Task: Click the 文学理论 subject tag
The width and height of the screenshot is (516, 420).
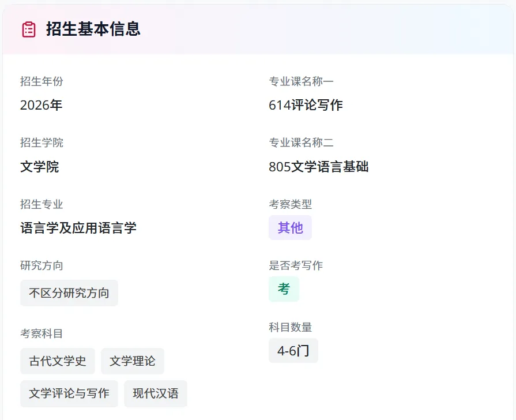Action: pyautogui.click(x=133, y=361)
